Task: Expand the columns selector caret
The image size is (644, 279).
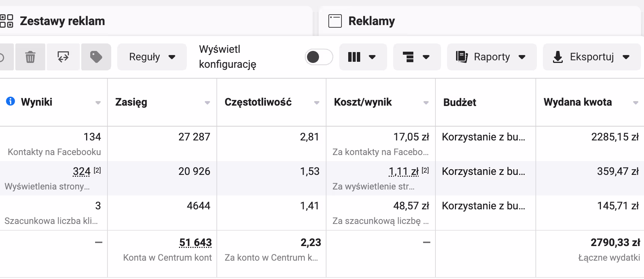Action: point(372,57)
